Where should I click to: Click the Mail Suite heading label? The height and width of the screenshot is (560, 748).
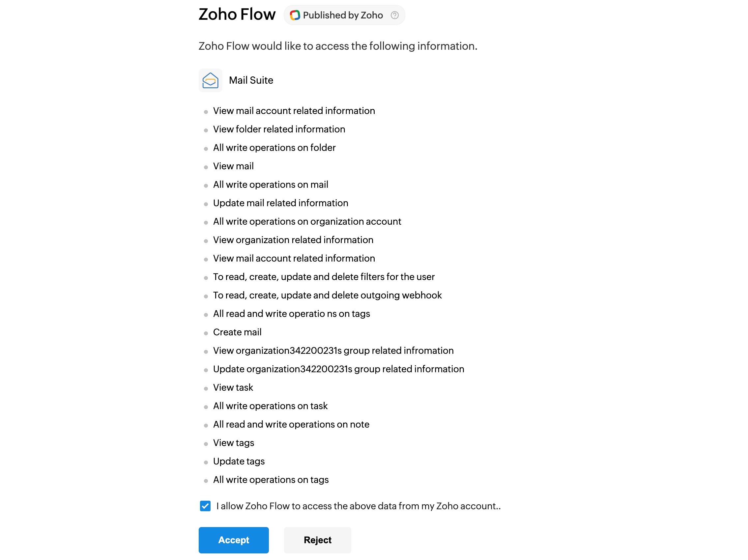pyautogui.click(x=251, y=80)
